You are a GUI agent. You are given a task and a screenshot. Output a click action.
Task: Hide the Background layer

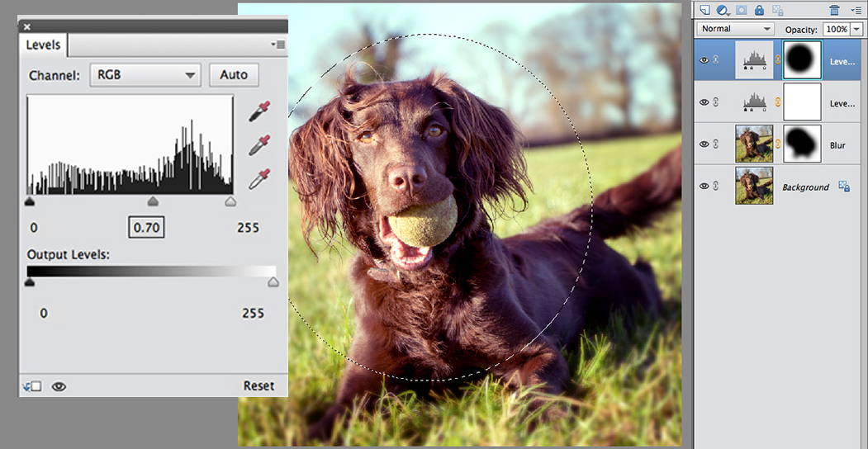pos(704,187)
